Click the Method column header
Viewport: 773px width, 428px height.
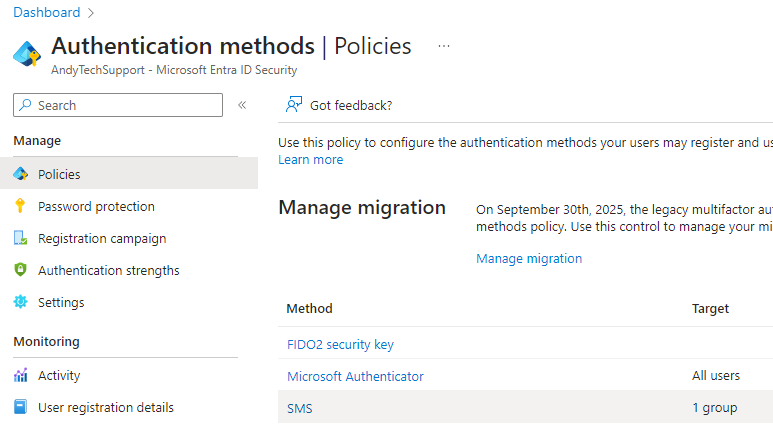[310, 309]
